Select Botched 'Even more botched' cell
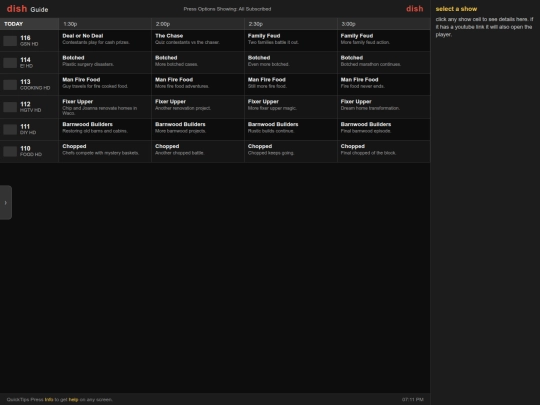The width and height of the screenshot is (540, 405). 291,63
